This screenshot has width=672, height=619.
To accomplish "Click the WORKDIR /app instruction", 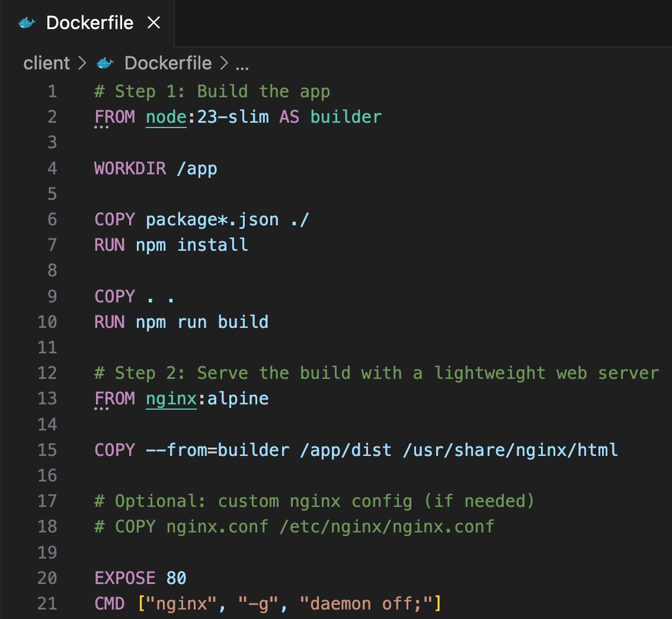I will point(155,168).
